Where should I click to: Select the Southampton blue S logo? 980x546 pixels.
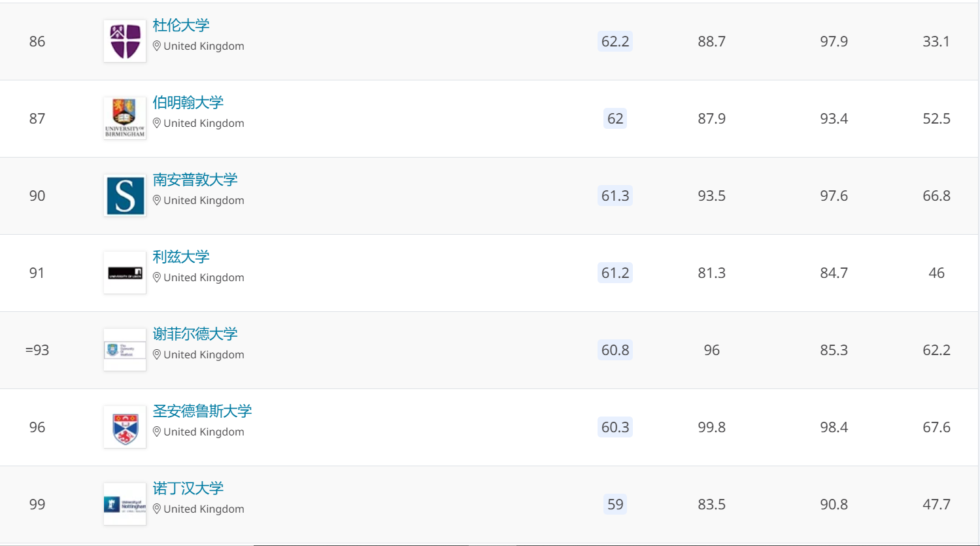tap(125, 196)
